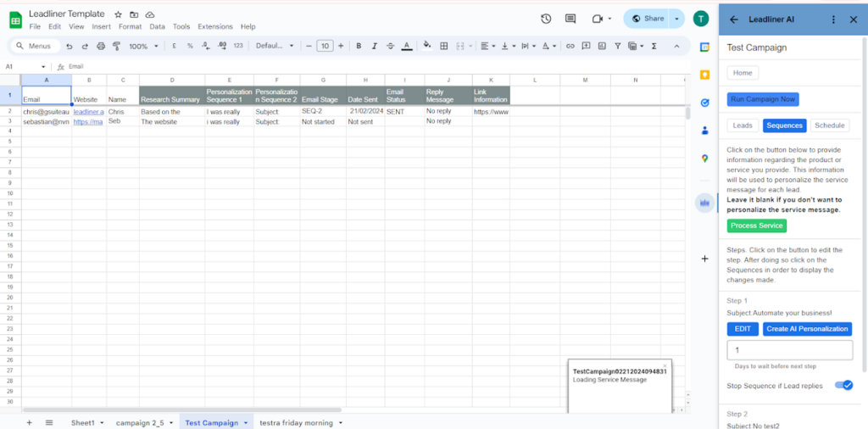The width and height of the screenshot is (868, 429).
Task: Open version history clock icon
Action: [546, 19]
